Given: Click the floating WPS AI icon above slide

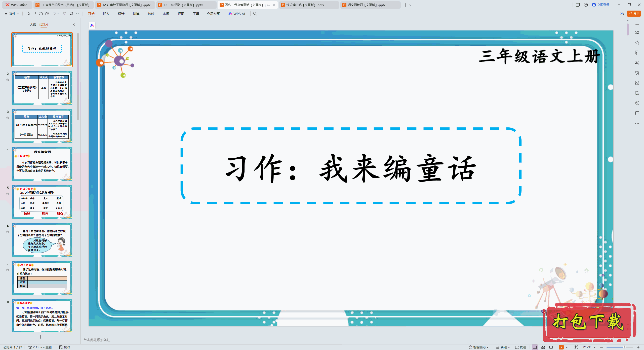Looking at the screenshot, I should [x=92, y=25].
